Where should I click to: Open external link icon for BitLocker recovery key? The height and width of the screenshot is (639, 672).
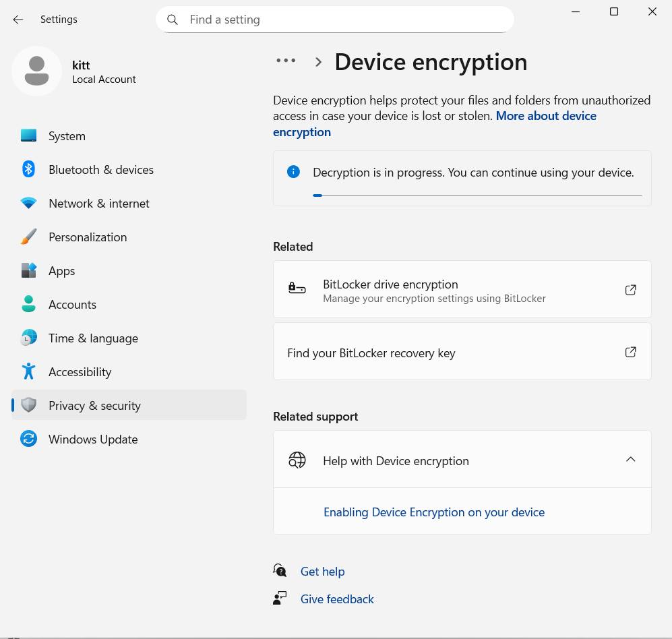[630, 352]
